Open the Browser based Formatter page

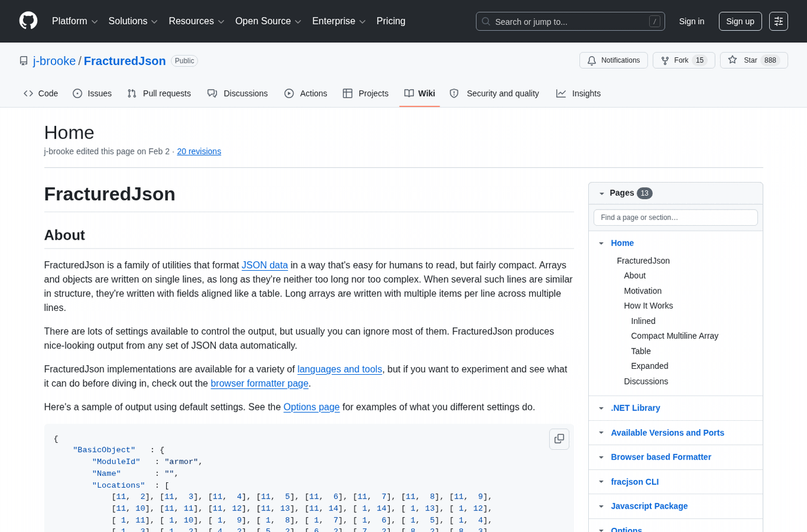point(661,457)
